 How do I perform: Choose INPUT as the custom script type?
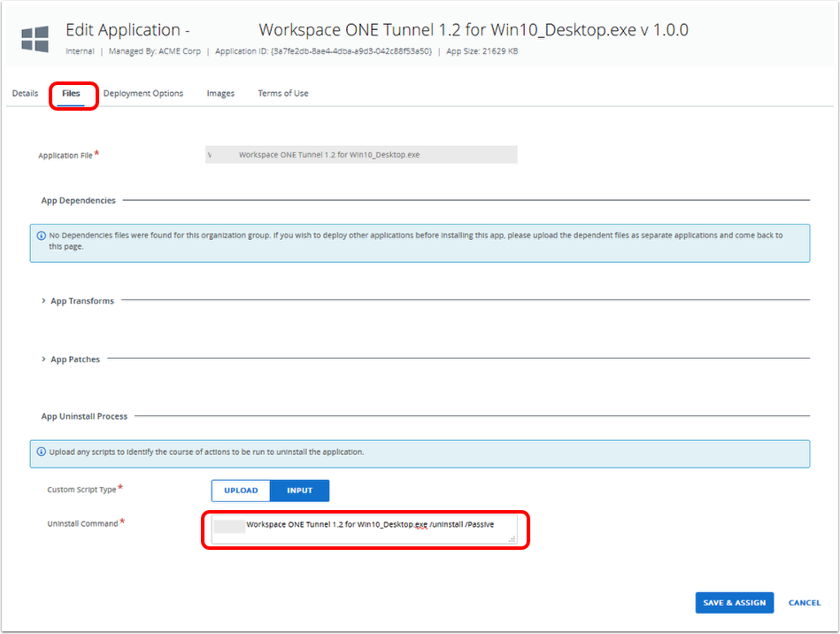(300, 491)
